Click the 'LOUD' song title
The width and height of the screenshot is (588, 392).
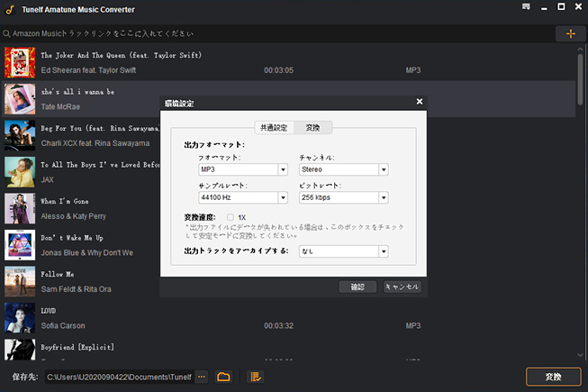tap(49, 311)
